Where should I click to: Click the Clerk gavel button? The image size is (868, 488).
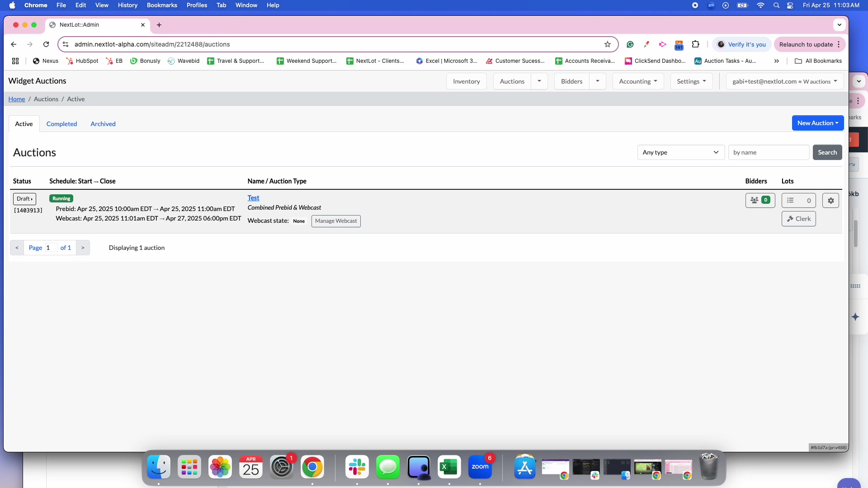coord(798,219)
